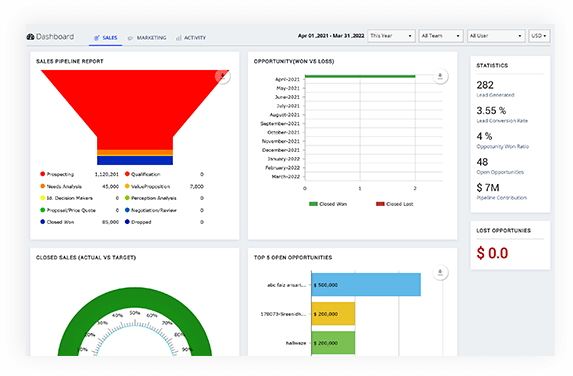Image resolution: width=573 pixels, height=376 pixels.
Task: Click the abc faiz ansari opportunity label
Action: pos(286,285)
